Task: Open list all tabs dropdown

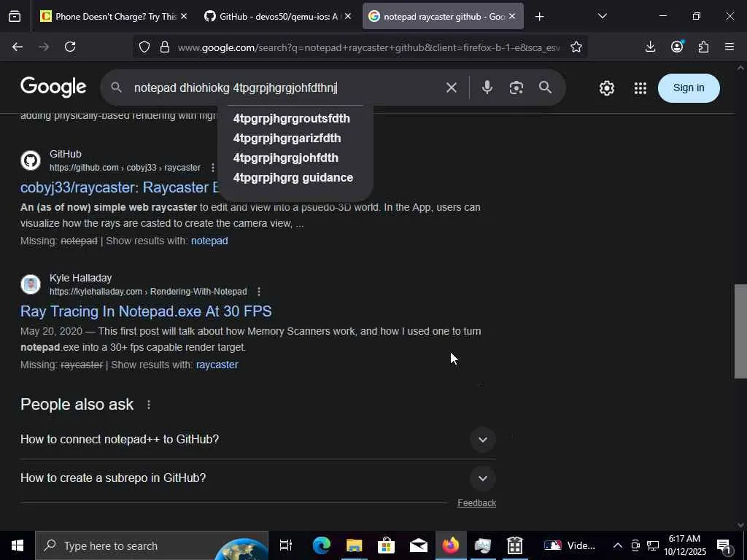Action: [602, 17]
